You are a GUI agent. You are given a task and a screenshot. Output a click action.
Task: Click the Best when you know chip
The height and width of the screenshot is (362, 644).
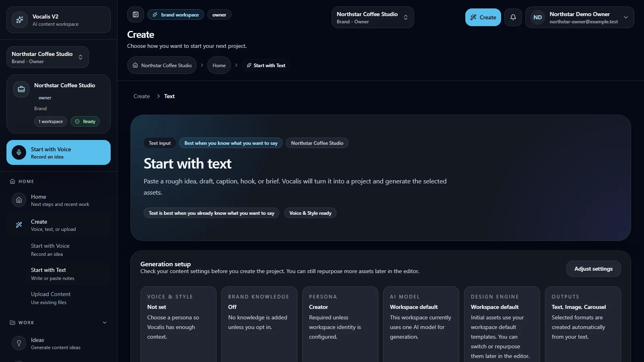[231, 143]
